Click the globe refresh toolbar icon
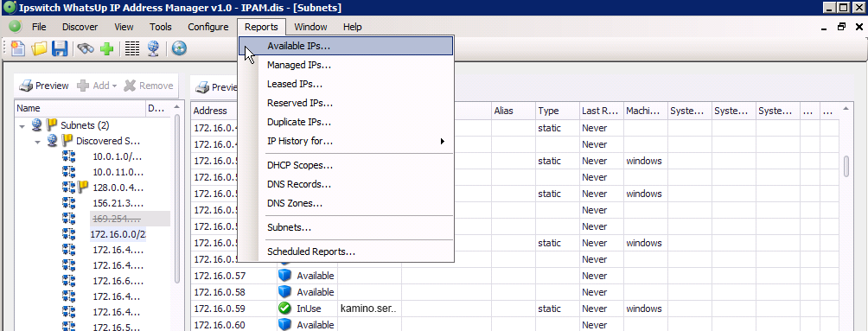Image resolution: width=868 pixels, height=331 pixels. coord(179,48)
